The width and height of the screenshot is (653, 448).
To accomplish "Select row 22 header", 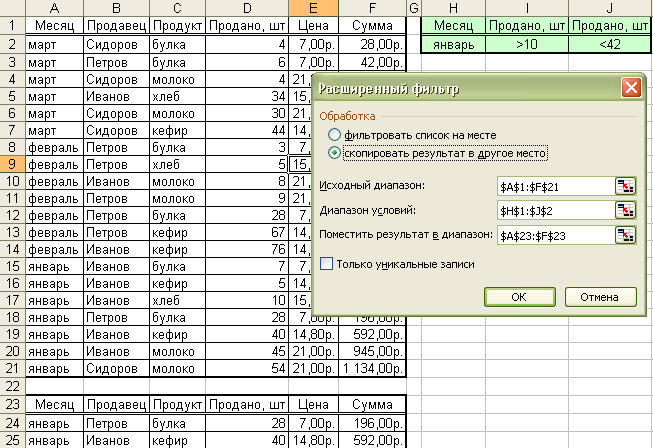I will coord(12,386).
